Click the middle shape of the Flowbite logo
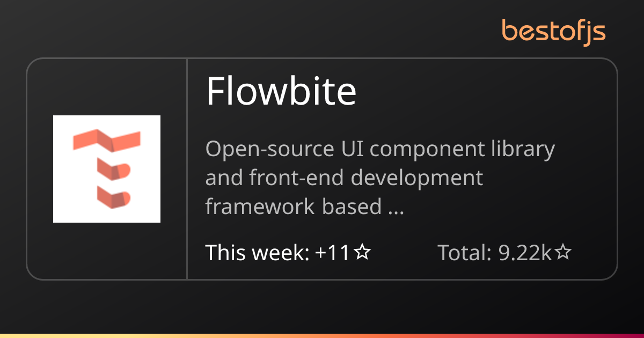Viewport: 644px width, 338px height. click(113, 171)
